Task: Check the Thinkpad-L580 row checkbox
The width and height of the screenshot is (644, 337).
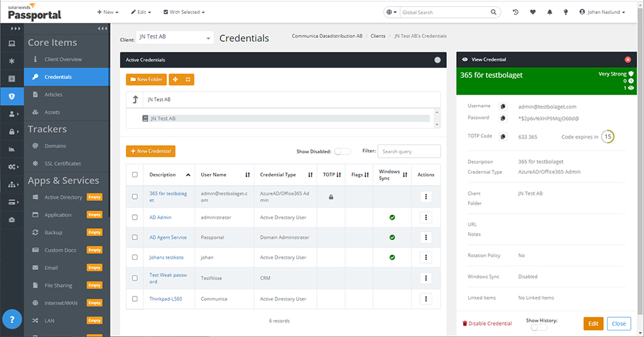Action: 135,299
